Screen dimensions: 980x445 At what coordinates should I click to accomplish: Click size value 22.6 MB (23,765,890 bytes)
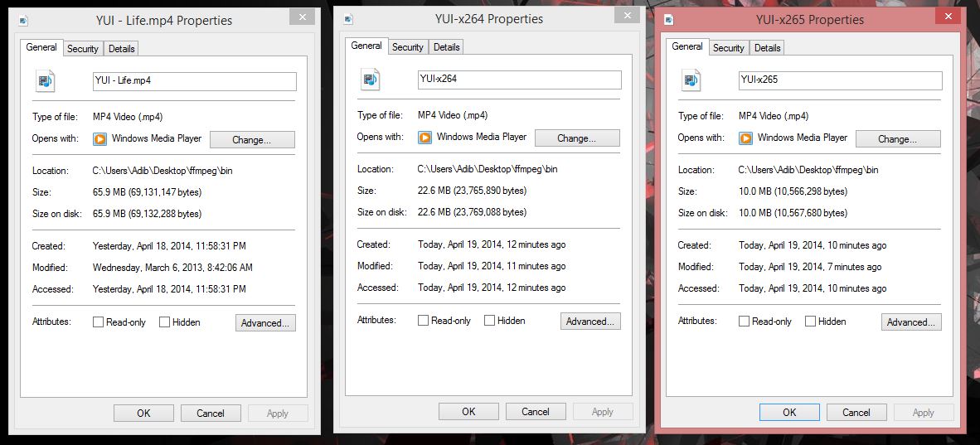pos(472,190)
